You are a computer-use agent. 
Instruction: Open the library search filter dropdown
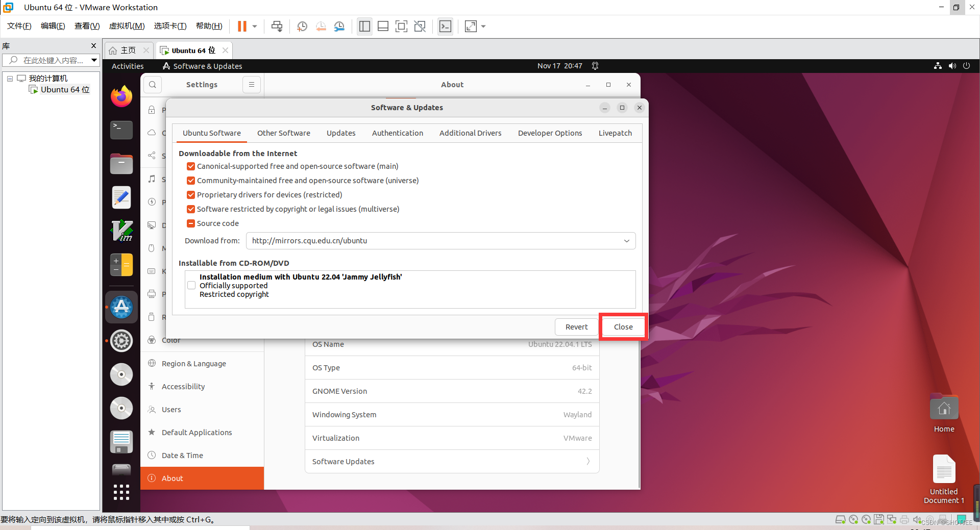tap(94, 60)
